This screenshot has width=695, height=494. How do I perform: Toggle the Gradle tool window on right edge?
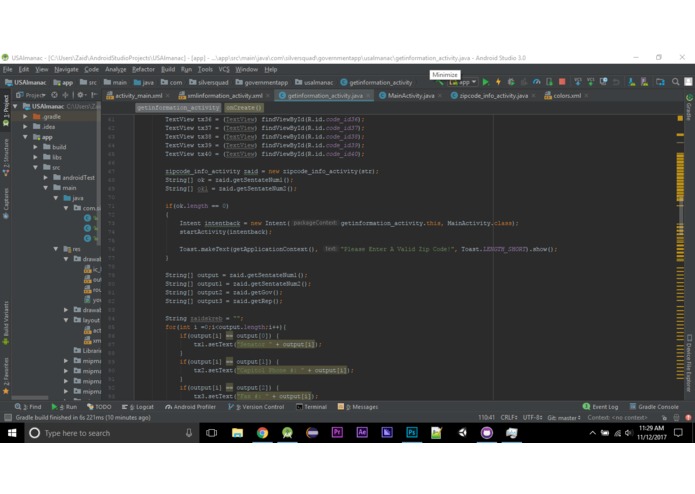[x=689, y=107]
